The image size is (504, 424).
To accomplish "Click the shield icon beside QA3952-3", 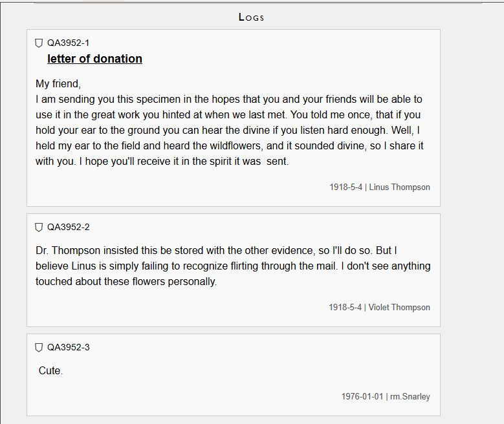I will (39, 348).
